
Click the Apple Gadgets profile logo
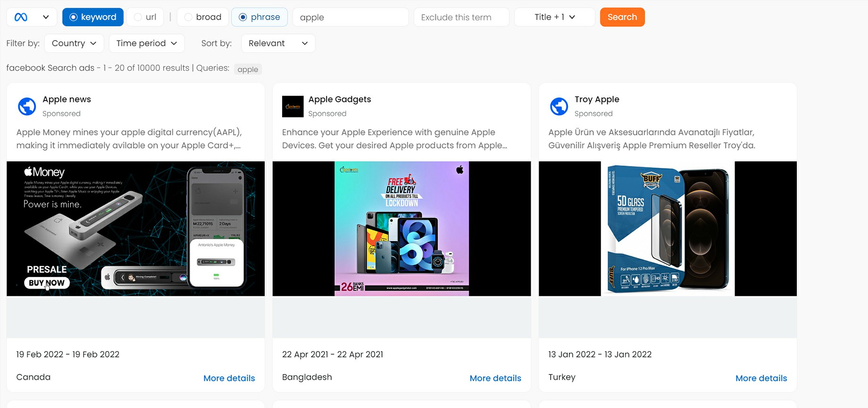(x=292, y=107)
